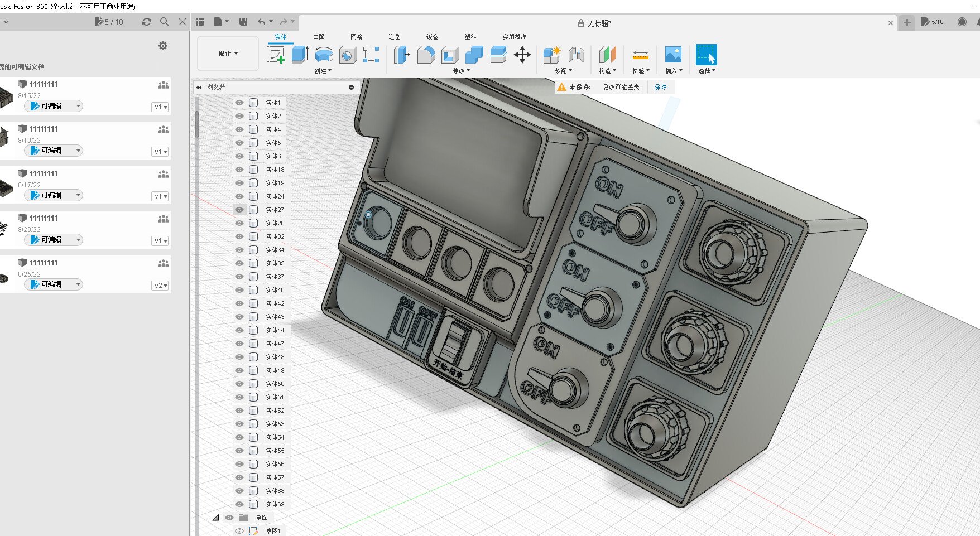980x536 pixels.
Task: Click the Undo arrow
Action: pyautogui.click(x=262, y=22)
